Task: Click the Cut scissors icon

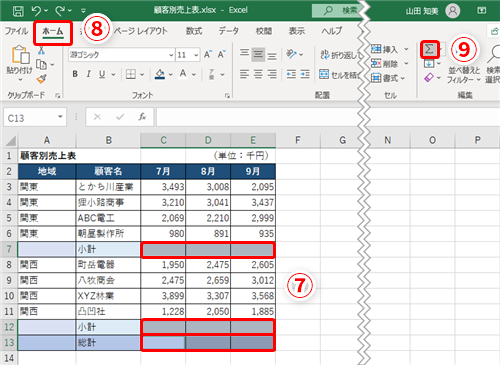Action: point(41,50)
